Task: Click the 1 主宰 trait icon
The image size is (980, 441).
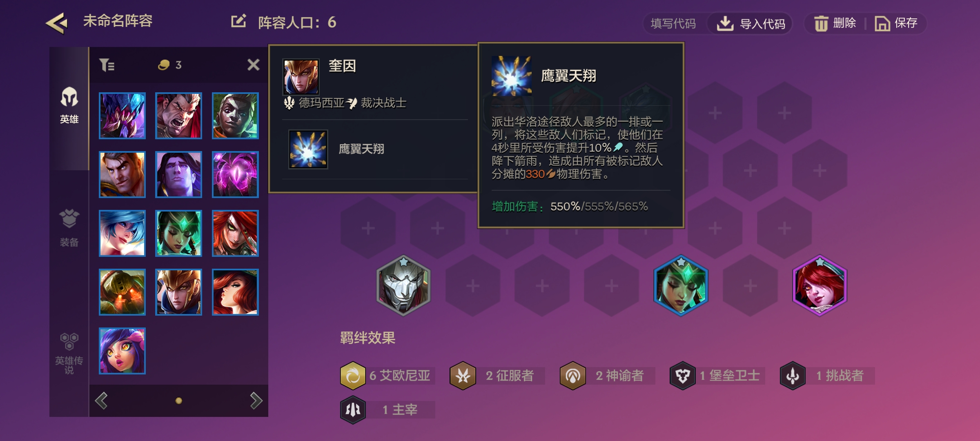Action: tap(353, 410)
